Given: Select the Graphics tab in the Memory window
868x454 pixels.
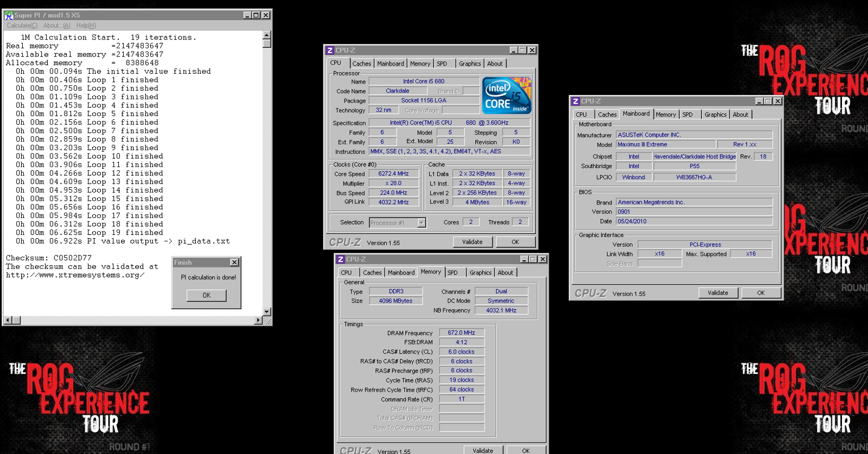Looking at the screenshot, I should coord(481,273).
